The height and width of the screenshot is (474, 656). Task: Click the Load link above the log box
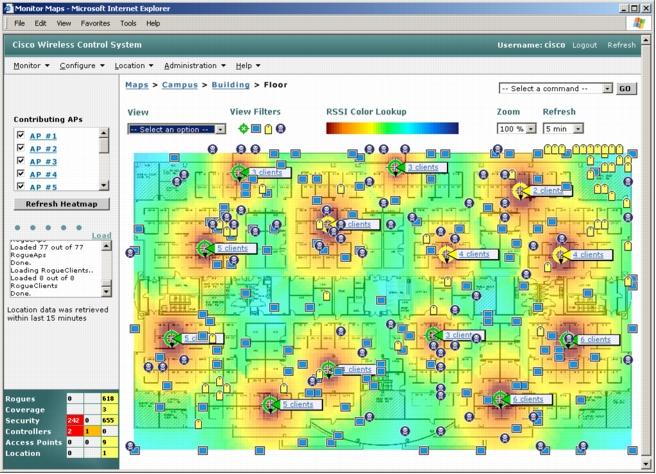tap(101, 236)
